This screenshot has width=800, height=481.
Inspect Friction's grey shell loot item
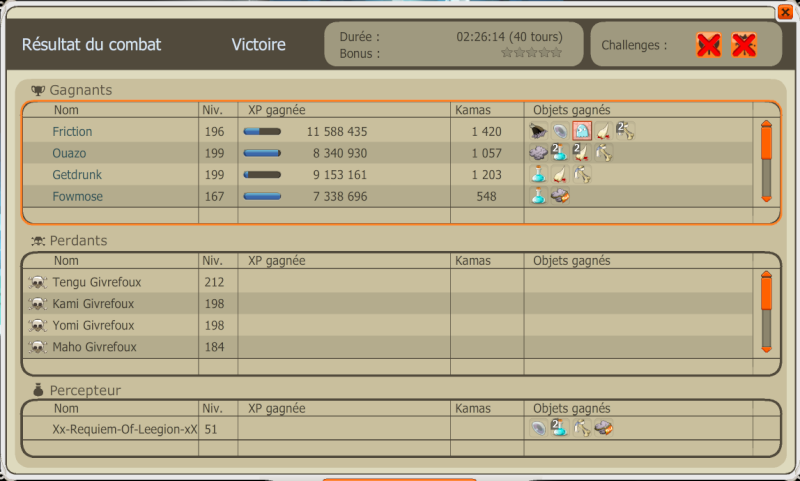(560, 131)
